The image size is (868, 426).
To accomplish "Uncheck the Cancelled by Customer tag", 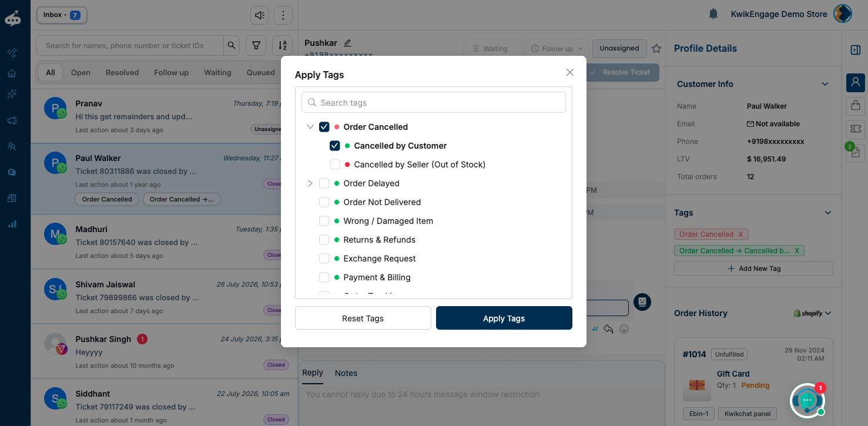I will pyautogui.click(x=335, y=146).
